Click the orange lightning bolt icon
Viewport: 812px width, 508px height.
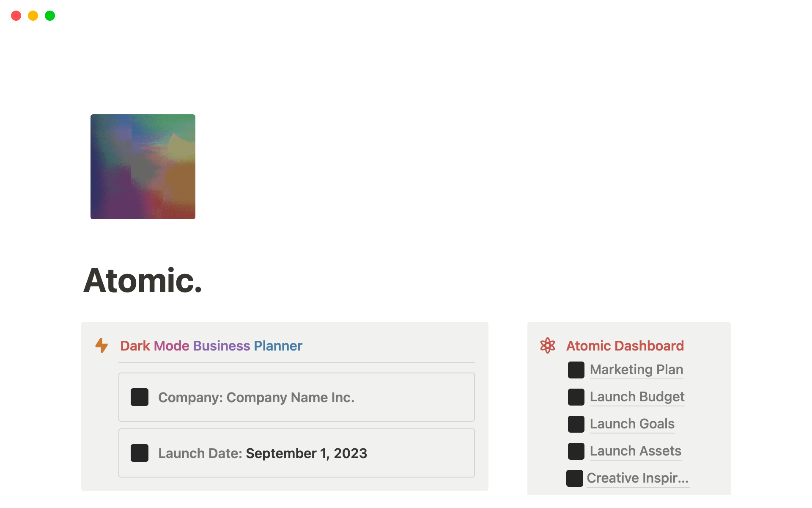[x=101, y=345]
